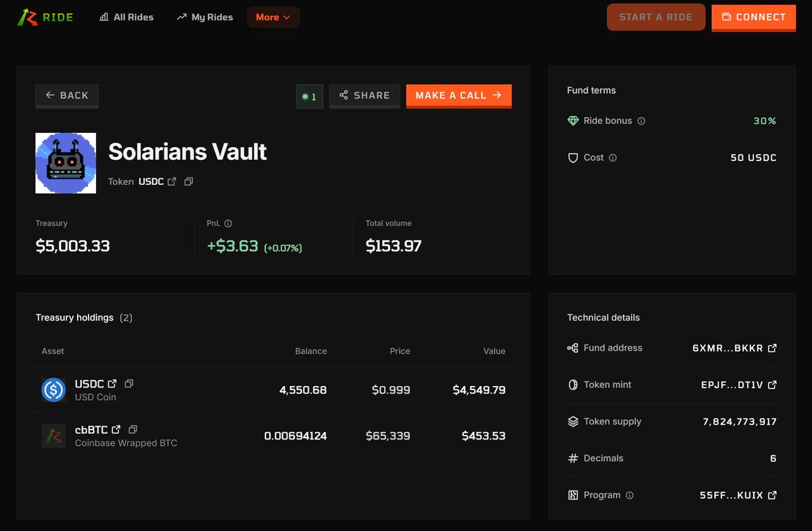Click cbBTC price $65,339

(388, 436)
